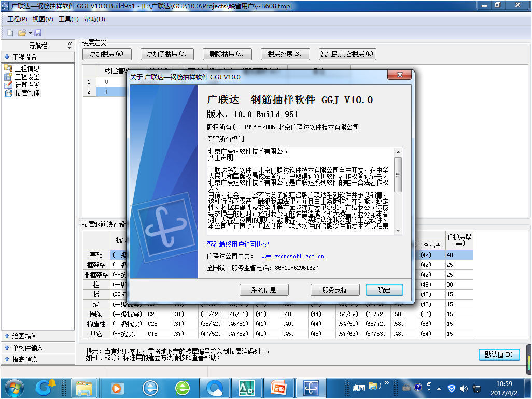Viewport: 532px width, 399px height.
Task: Expand the 绘图输入 navigation section
Action: (x=38, y=336)
